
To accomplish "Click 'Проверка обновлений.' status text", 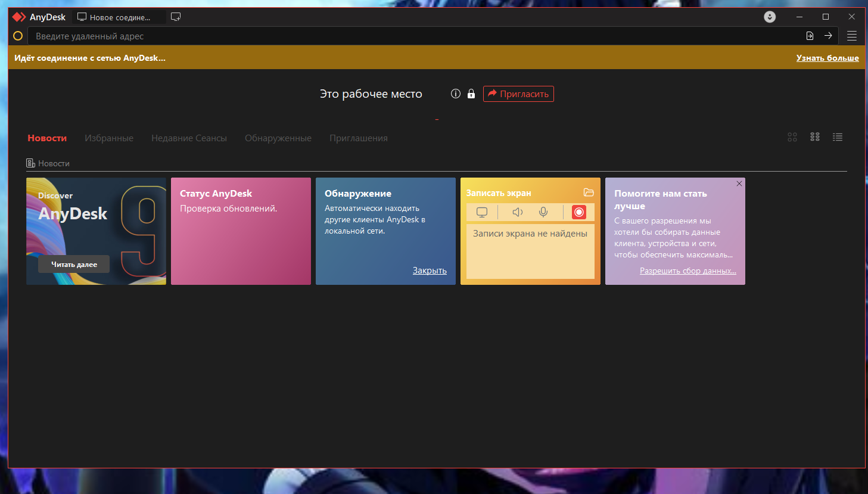I will pyautogui.click(x=229, y=209).
